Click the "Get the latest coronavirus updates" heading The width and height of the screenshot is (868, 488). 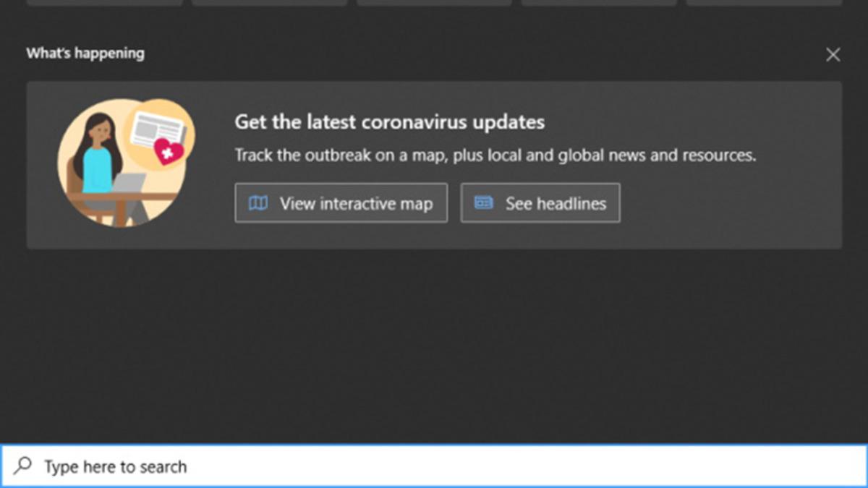tap(389, 121)
